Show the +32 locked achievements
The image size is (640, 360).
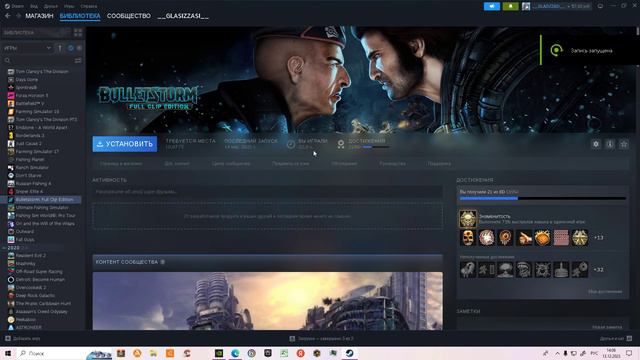click(x=598, y=270)
